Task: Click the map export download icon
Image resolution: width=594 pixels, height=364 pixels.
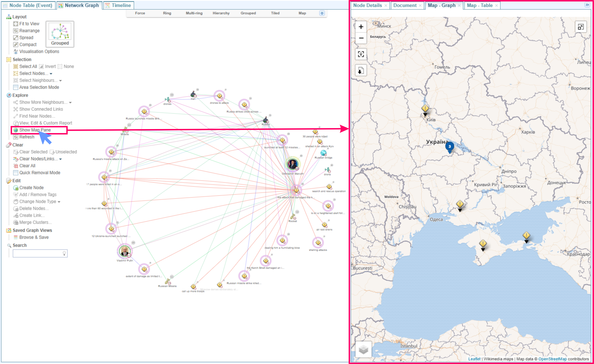Action: [361, 71]
